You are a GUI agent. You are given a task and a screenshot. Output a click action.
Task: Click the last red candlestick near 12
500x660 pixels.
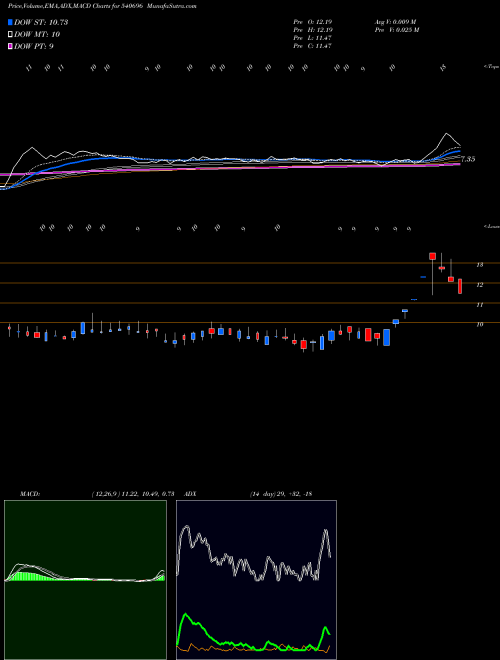click(x=460, y=286)
